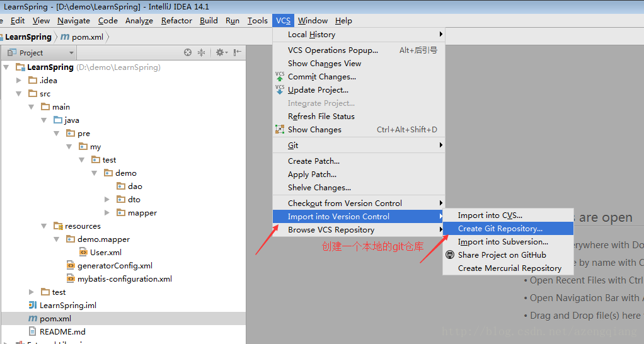Collapse the LearnSpring root node
644x344 pixels.
6,67
